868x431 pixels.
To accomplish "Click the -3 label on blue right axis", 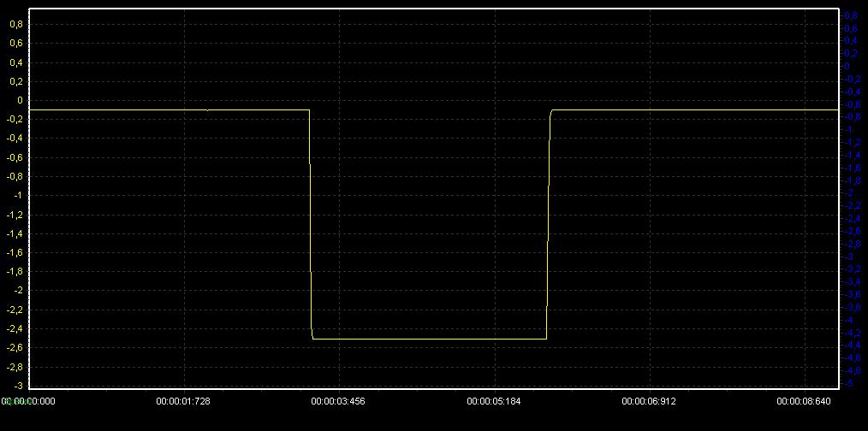I will (x=849, y=257).
